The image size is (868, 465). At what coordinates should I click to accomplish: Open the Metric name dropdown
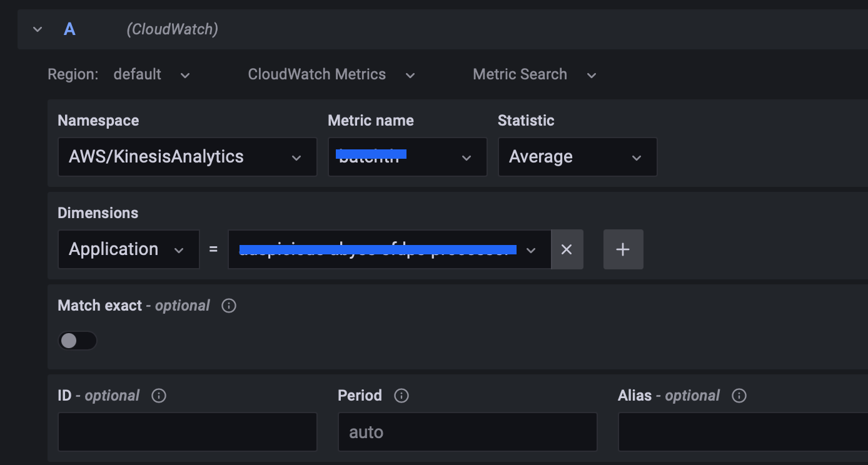(x=407, y=157)
